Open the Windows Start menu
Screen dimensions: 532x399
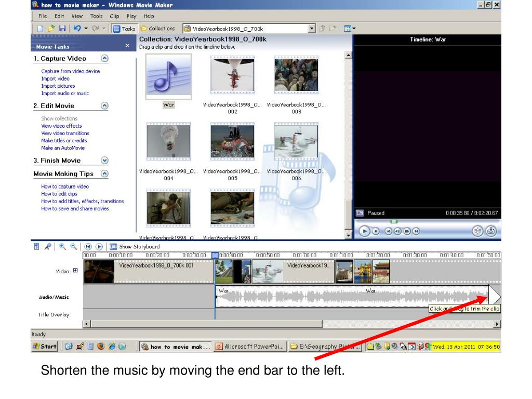tap(45, 347)
